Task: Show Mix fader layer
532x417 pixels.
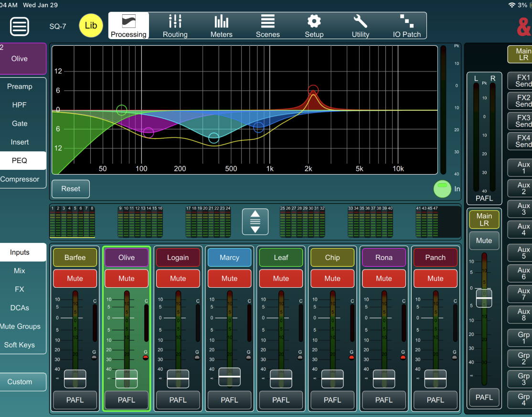Action: coord(19,271)
